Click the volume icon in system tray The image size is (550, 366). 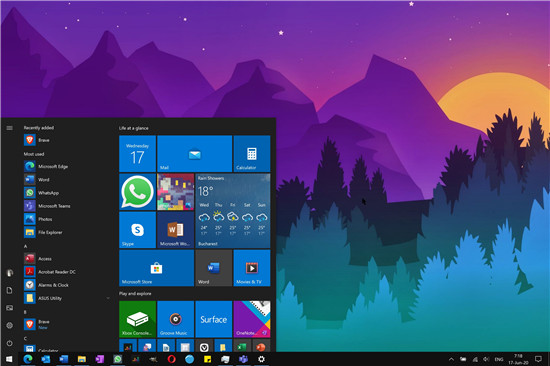click(486, 359)
